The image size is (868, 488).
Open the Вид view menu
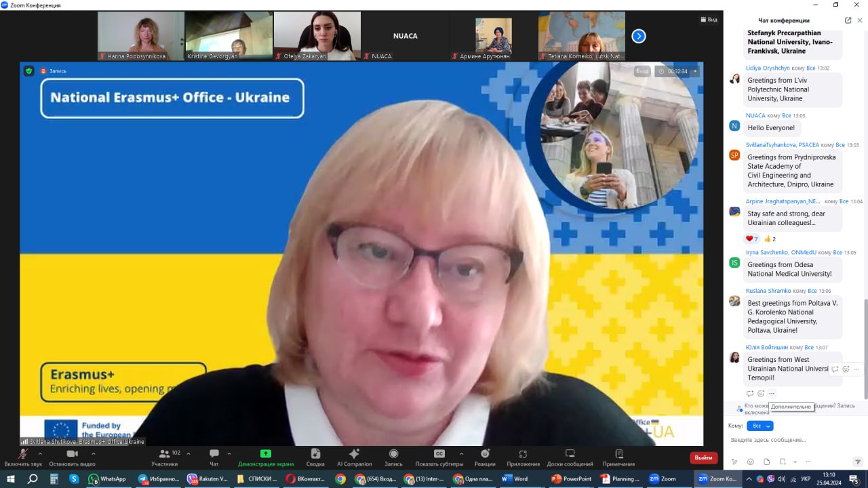[x=709, y=20]
